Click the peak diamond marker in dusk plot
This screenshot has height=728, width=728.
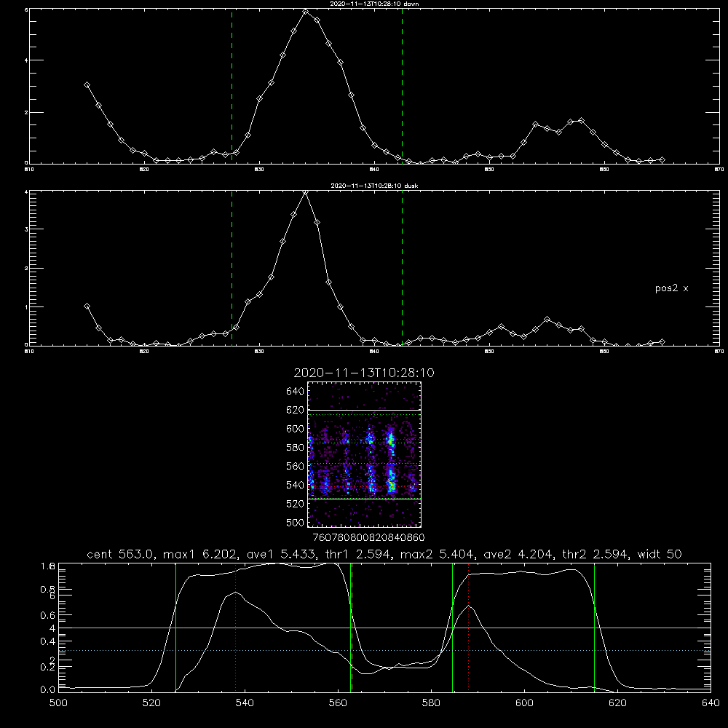306,191
